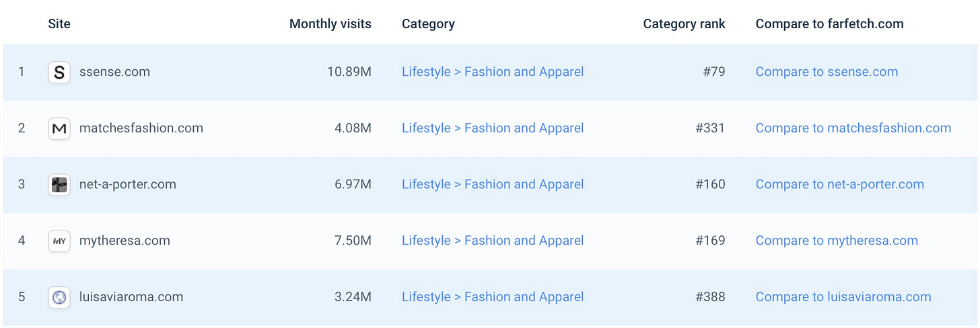Screen dimensions: 980x328
Task: Select the ssense.com site name
Action: [x=114, y=72]
